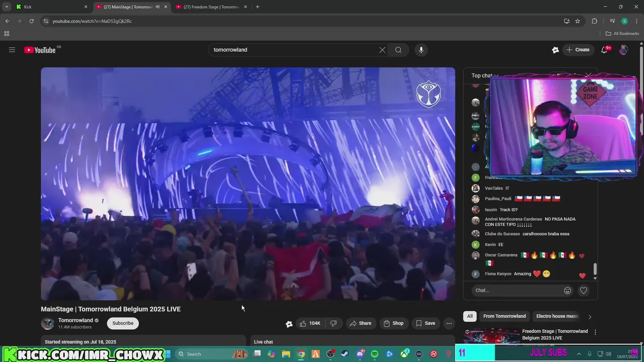The height and width of the screenshot is (362, 644).
Task: Click the browser address bar URL
Action: pyautogui.click(x=92, y=21)
